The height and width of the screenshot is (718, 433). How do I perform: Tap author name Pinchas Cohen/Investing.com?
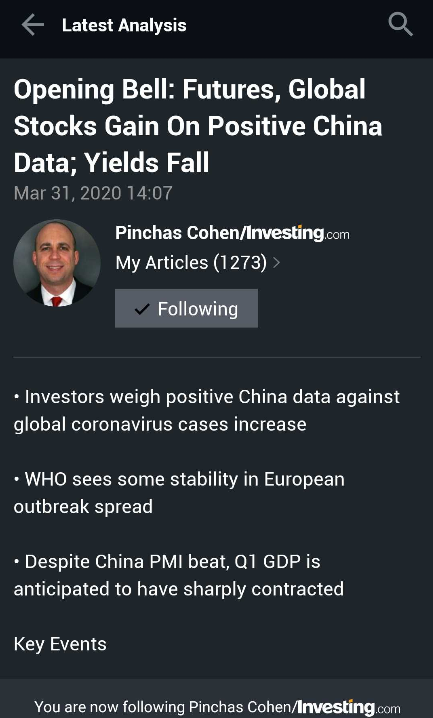232,233
